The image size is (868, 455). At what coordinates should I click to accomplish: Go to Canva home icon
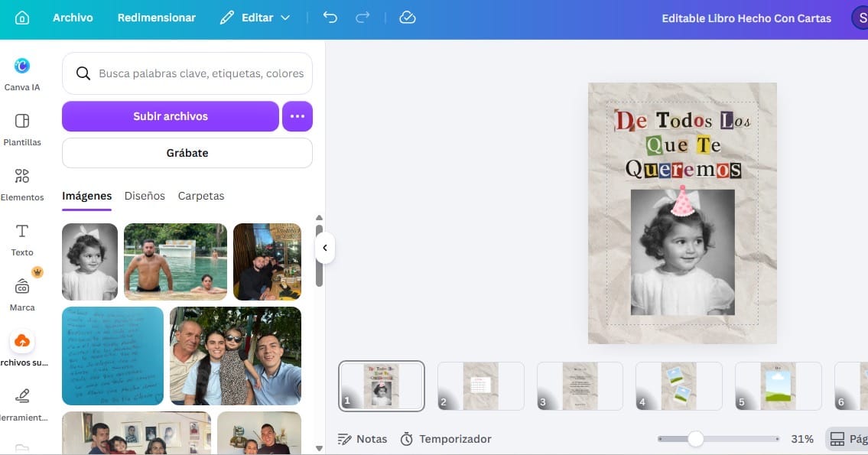coord(22,18)
